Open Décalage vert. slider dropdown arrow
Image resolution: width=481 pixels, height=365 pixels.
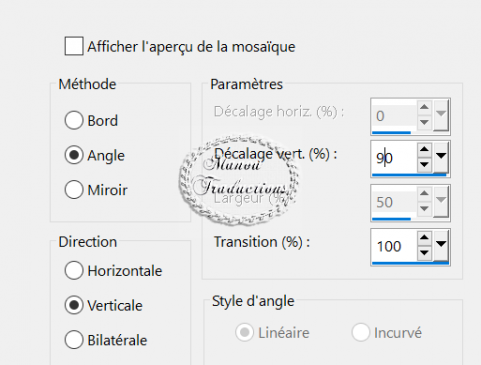click(441, 156)
